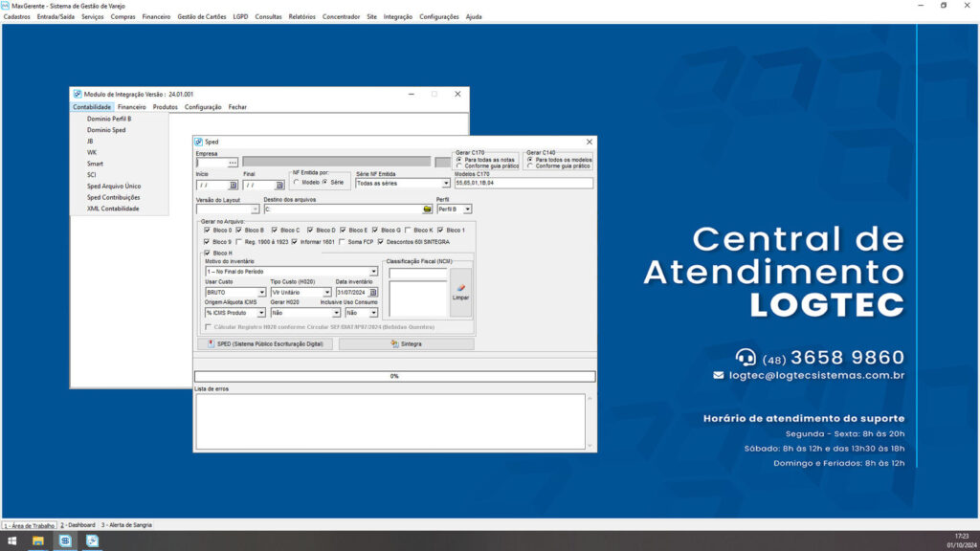
Task: Expand the Série NF Emitida dropdown
Action: [446, 184]
